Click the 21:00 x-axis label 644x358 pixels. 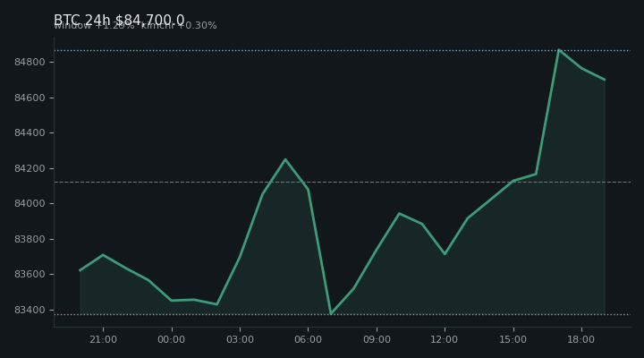103,339
